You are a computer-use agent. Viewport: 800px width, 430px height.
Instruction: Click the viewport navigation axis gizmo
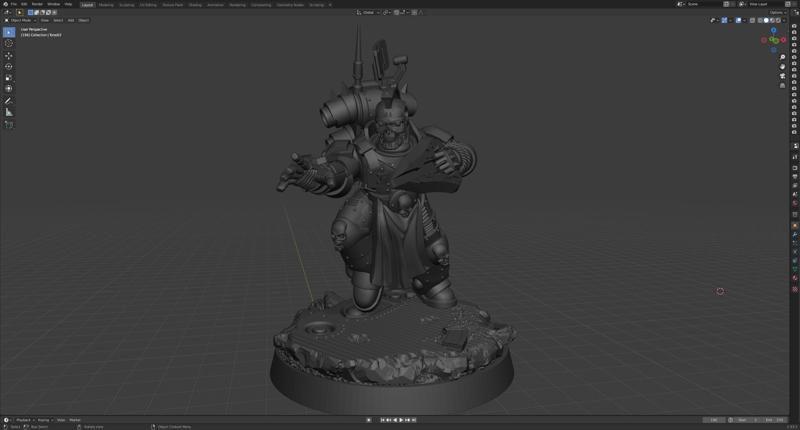tap(774, 40)
